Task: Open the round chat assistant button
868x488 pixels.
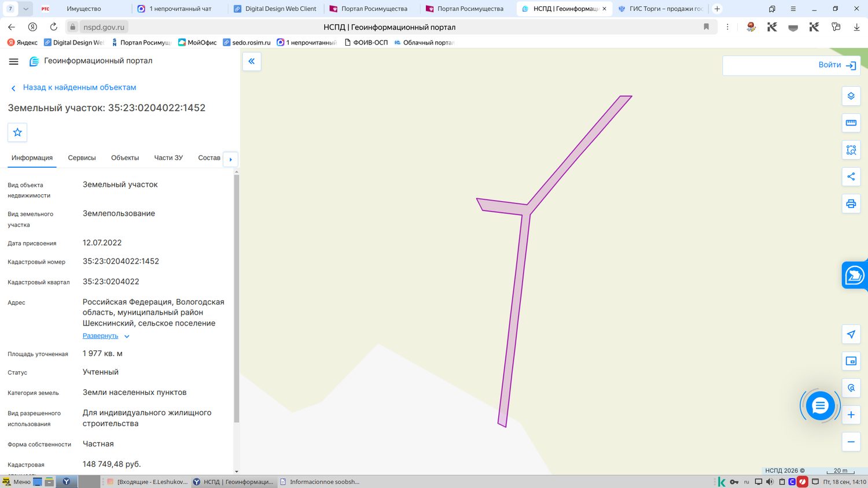Action: 820,406
